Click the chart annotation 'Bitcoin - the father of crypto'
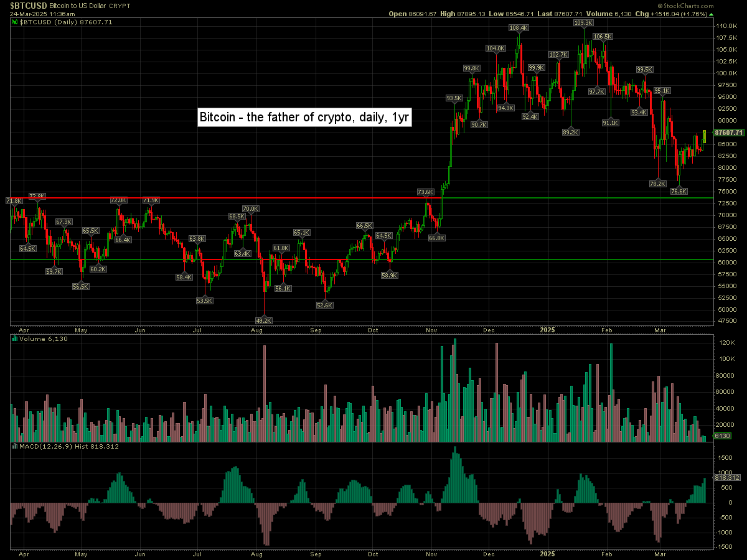Viewport: 747px width, 560px height. click(304, 117)
